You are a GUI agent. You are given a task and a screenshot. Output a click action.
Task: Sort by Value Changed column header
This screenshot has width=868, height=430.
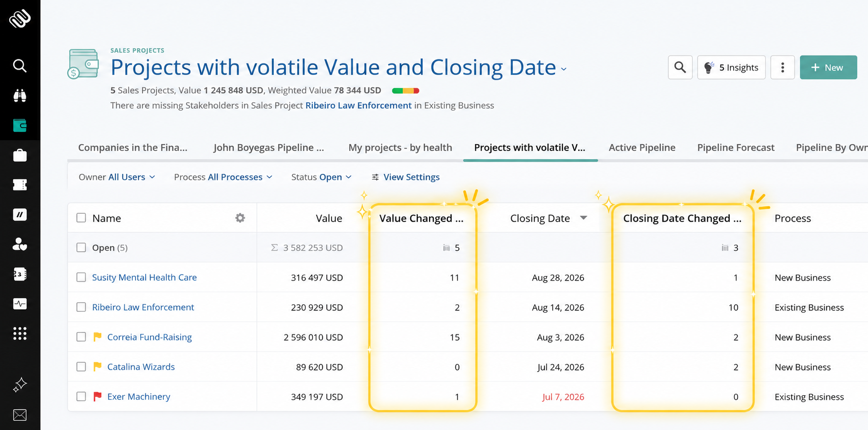pos(421,218)
